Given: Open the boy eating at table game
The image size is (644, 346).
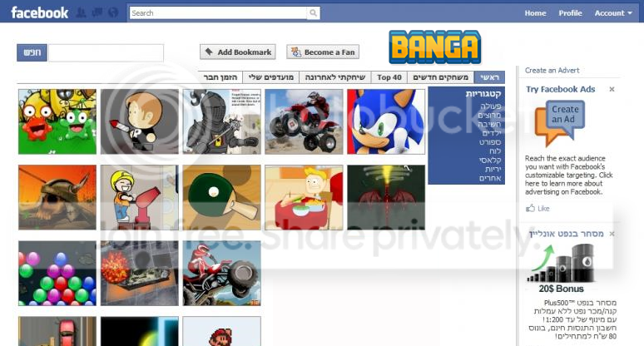Looking at the screenshot, I should coord(304,197).
